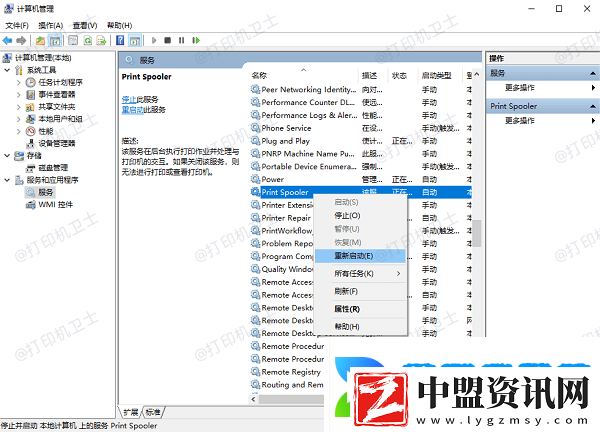
Task: Click the horizontal scrollbar left arrow
Action: (253, 399)
